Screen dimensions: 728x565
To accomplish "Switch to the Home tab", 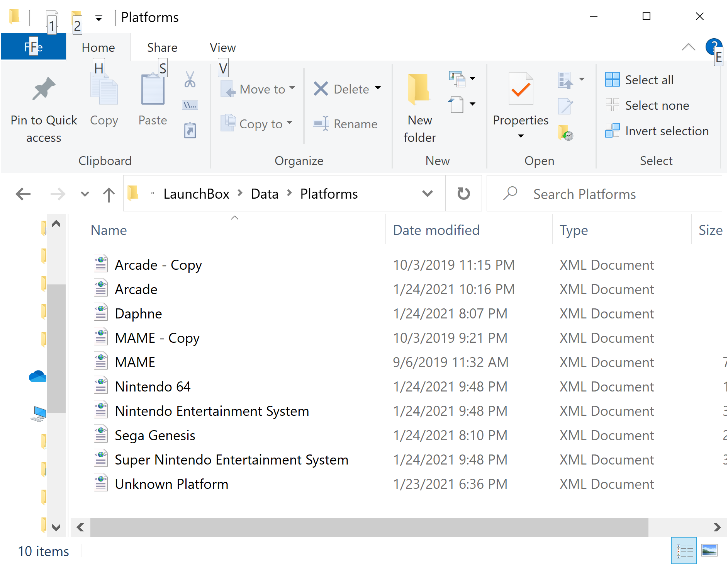I will tap(98, 47).
